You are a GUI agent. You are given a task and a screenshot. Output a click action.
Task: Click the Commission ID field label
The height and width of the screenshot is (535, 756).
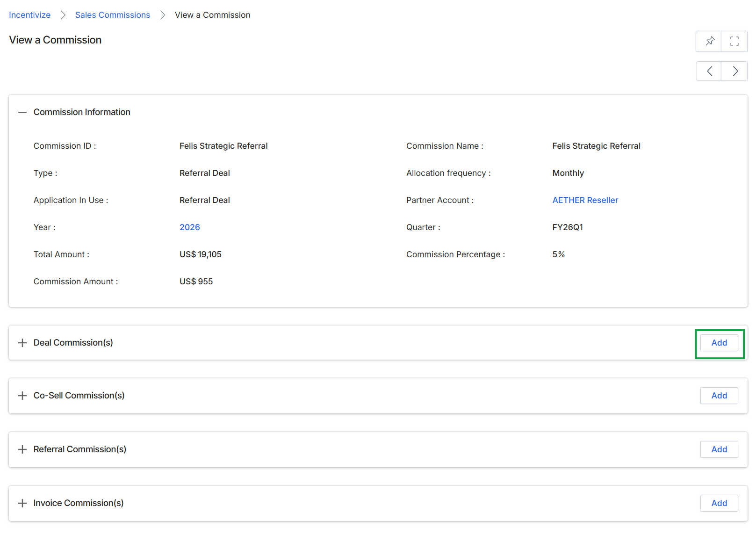[65, 146]
